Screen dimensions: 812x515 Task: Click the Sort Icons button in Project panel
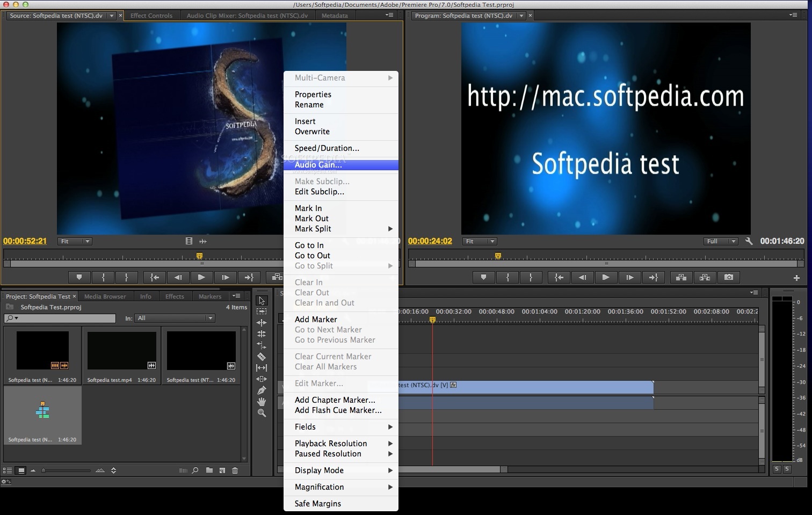tap(113, 470)
